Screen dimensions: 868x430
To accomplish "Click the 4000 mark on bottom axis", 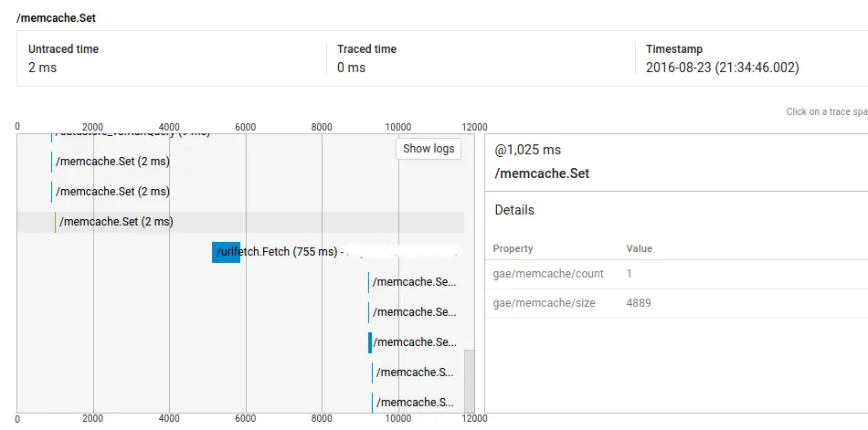I will point(169,419).
